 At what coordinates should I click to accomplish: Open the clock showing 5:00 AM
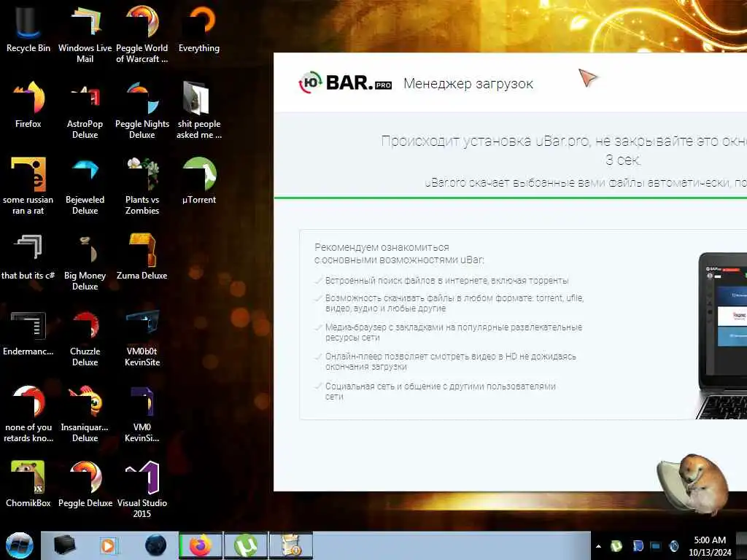709,546
